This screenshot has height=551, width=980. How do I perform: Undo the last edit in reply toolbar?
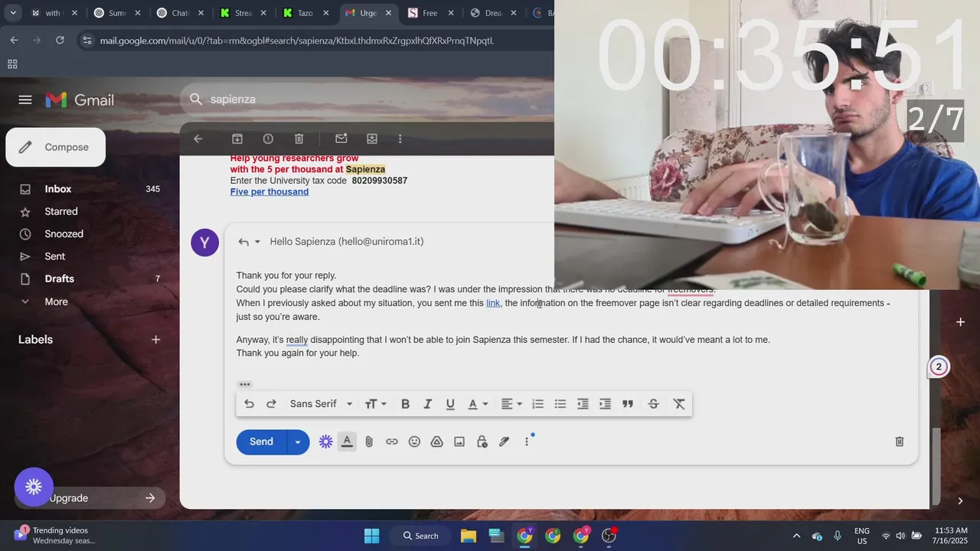[249, 404]
